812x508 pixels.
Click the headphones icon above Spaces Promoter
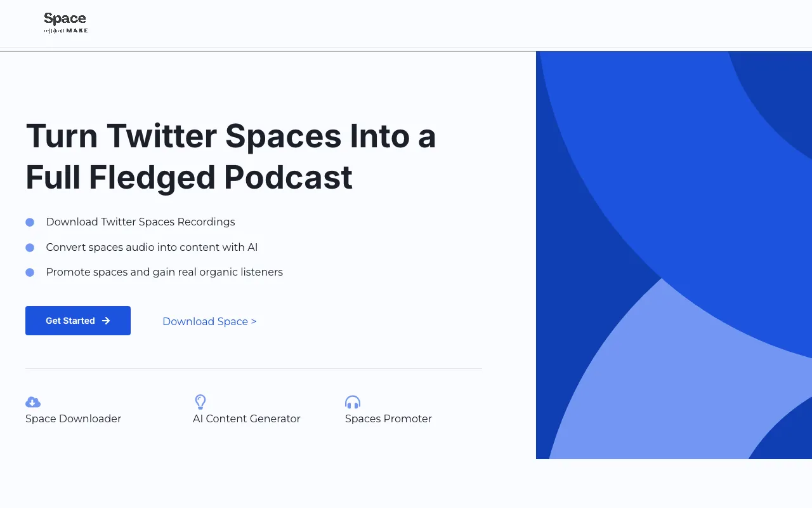coord(353,402)
